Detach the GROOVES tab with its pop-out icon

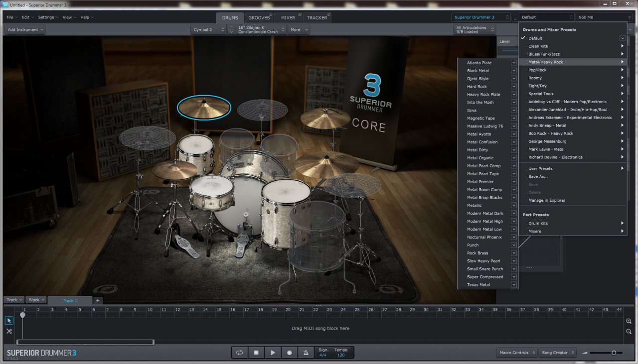click(270, 14)
